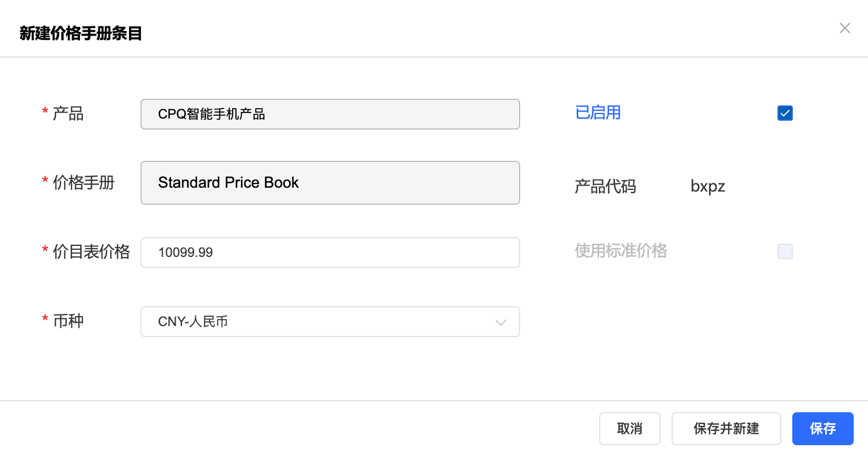This screenshot has height=460, width=868.
Task: Click the greyed 使用标准价格 label
Action: pos(621,251)
